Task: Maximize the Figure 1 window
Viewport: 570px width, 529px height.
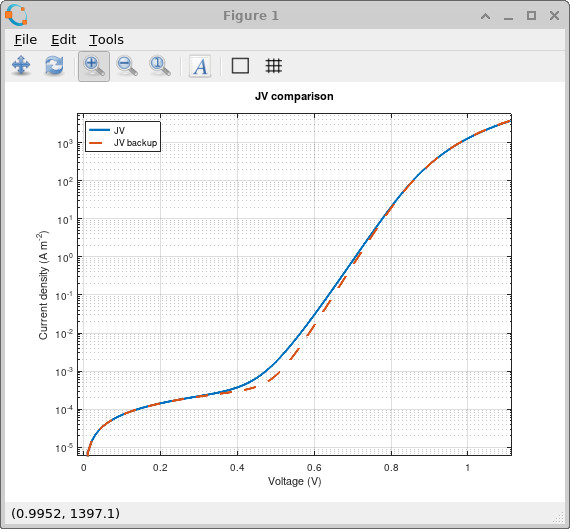Action: [x=531, y=16]
